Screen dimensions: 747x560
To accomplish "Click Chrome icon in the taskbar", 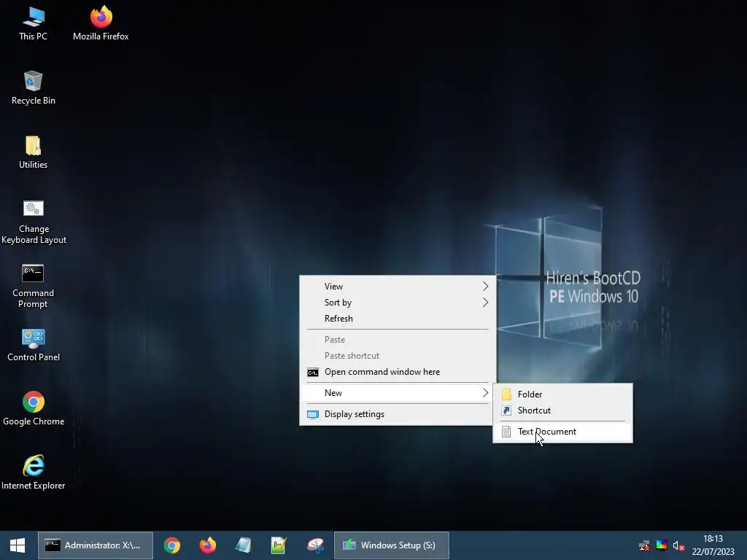I will click(172, 545).
